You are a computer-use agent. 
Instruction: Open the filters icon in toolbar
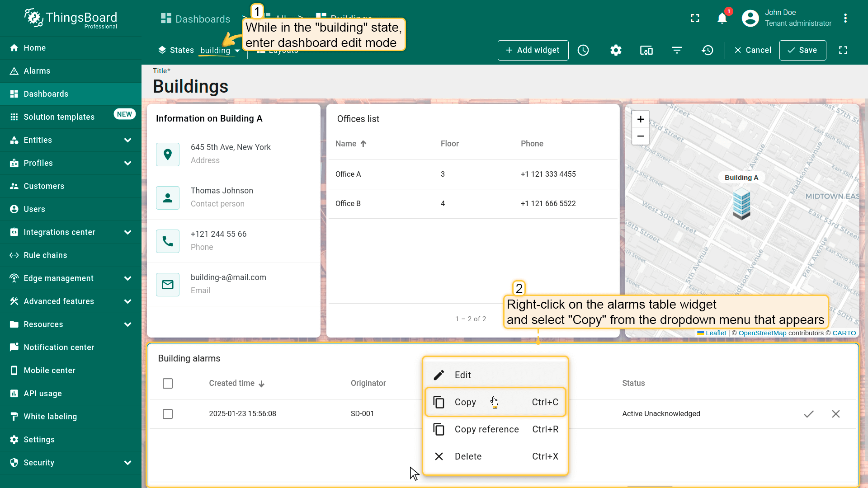tap(677, 50)
